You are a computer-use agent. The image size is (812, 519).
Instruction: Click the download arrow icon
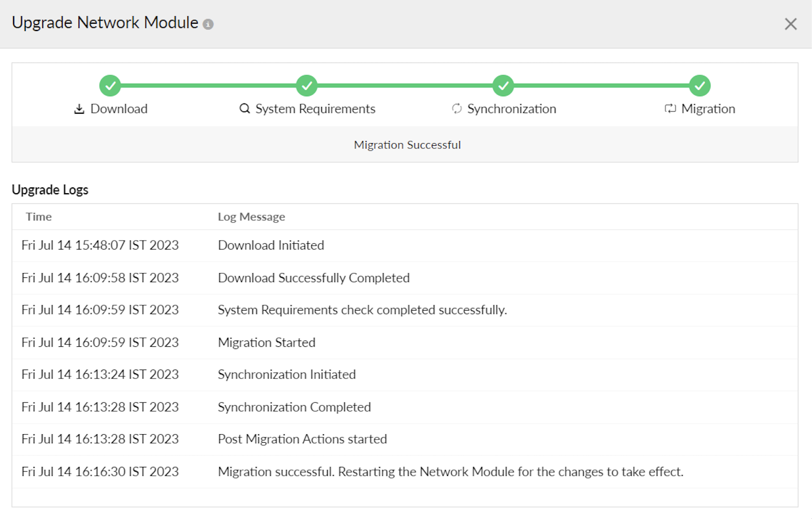tap(79, 109)
